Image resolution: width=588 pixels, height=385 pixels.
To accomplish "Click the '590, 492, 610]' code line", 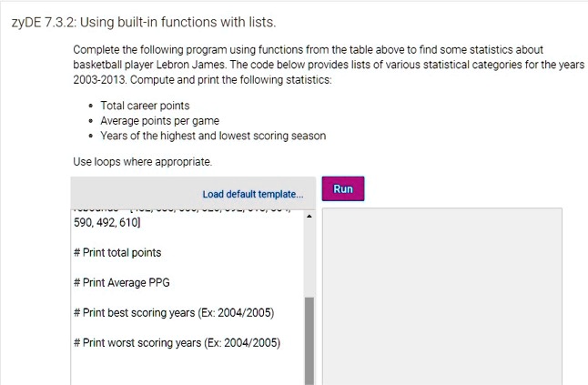I will tap(106, 223).
